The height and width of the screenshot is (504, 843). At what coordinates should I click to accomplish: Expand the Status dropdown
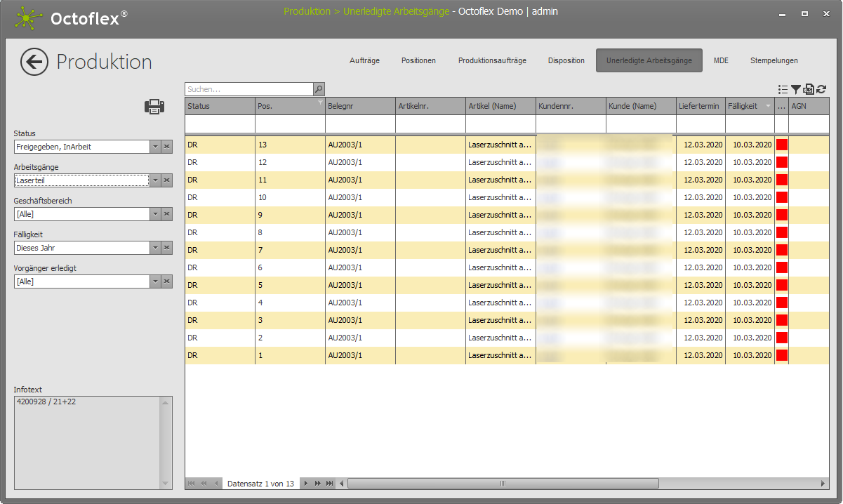click(x=155, y=147)
